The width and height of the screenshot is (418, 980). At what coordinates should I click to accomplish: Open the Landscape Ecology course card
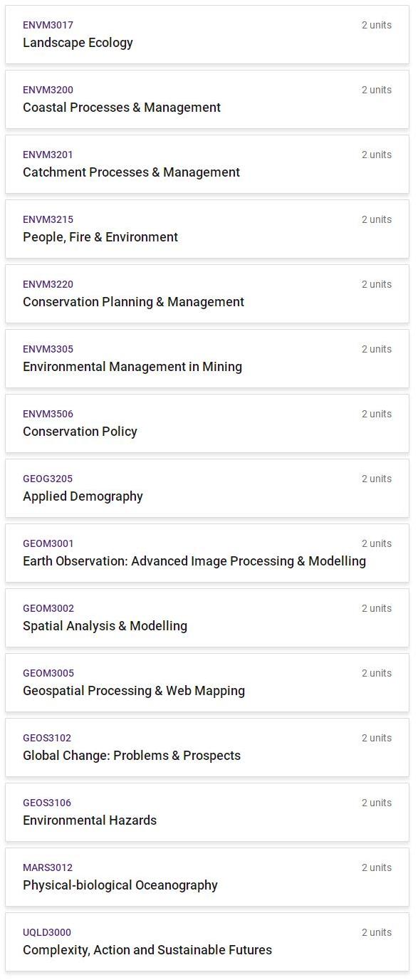pyautogui.click(x=207, y=35)
